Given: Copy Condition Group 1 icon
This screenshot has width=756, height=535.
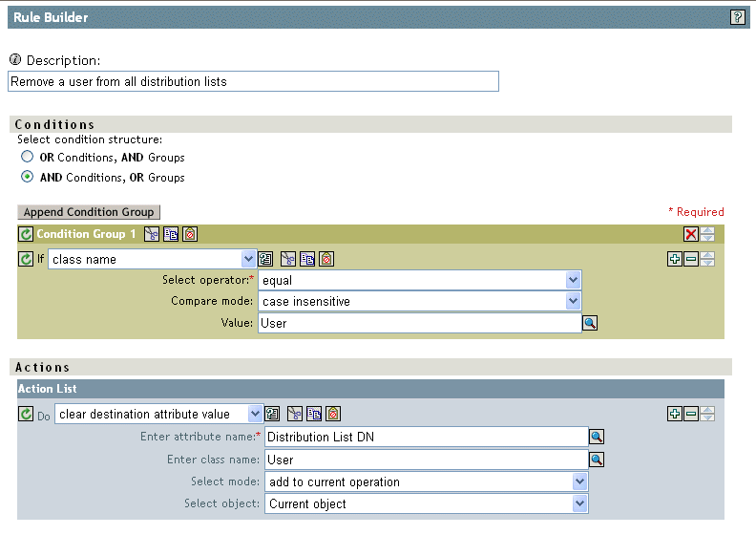Looking at the screenshot, I should tap(171, 234).
